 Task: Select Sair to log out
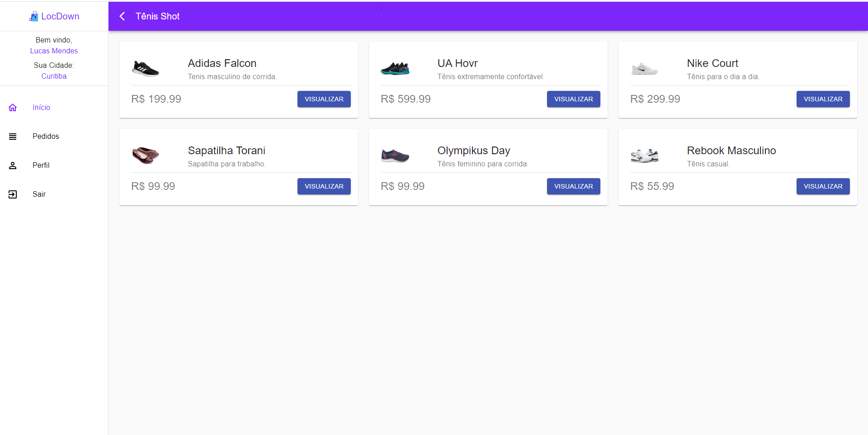[x=39, y=194]
